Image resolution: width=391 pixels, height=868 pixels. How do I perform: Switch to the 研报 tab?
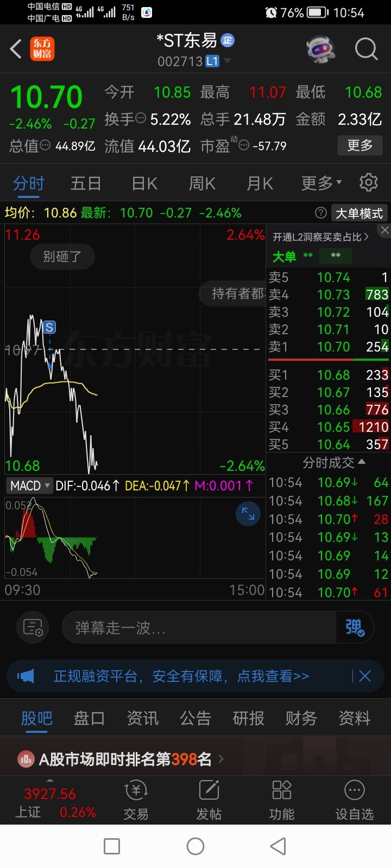(x=248, y=718)
